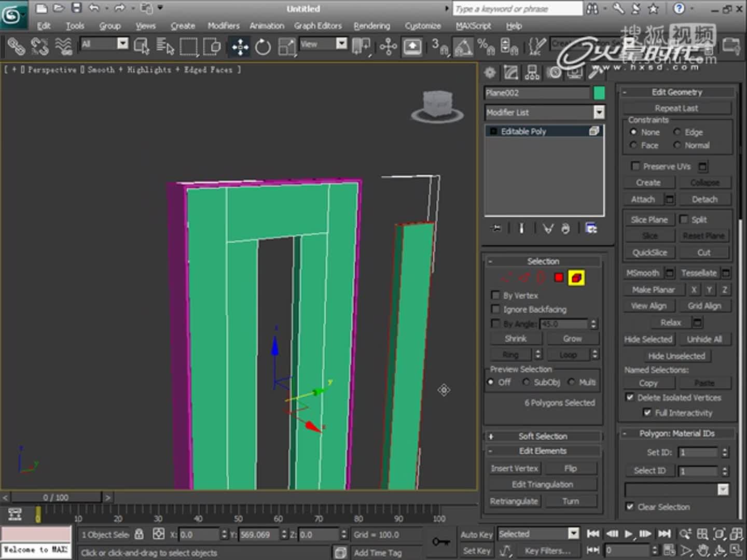This screenshot has width=747, height=560.
Task: Click the Attach button in Edit Geometry
Action: [643, 199]
